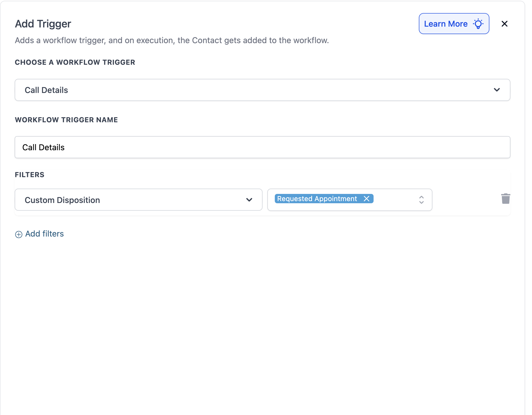532x415 pixels.
Task: Click the chevron arrow of the Custom Disposition dropdown
Action: pyautogui.click(x=249, y=200)
